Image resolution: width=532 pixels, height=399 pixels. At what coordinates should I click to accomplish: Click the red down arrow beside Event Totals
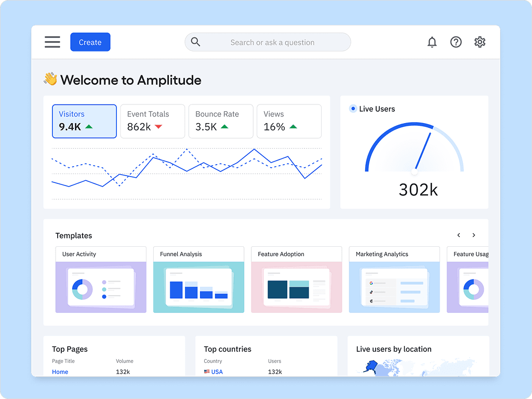pyautogui.click(x=158, y=126)
